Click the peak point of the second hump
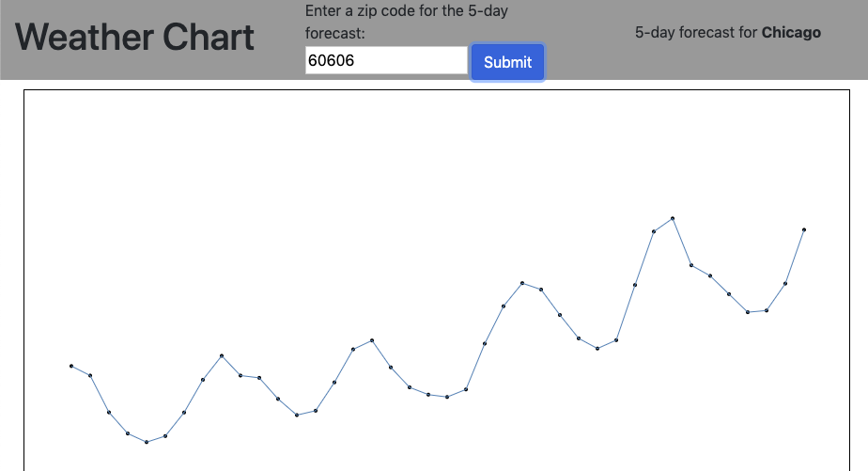868x471 pixels. coord(372,340)
